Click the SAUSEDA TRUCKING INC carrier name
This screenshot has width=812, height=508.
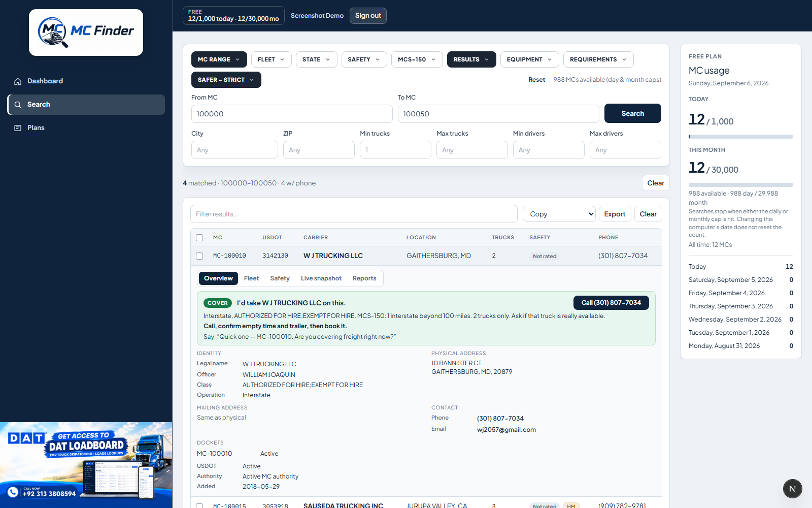pos(343,505)
